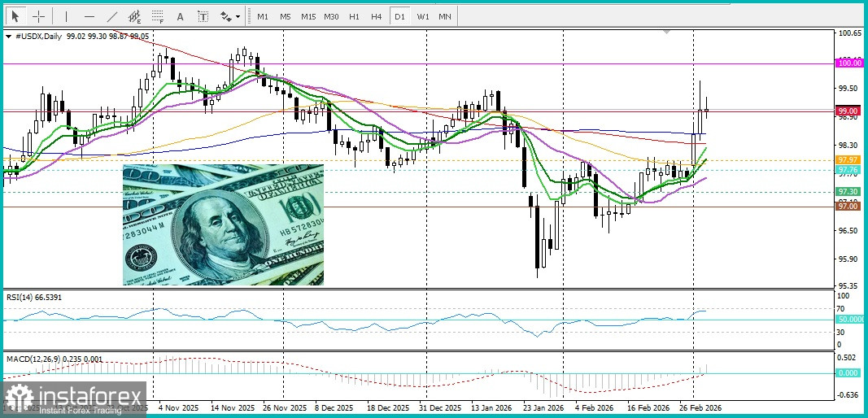This screenshot has width=868, height=418.
Task: Click the 18 Dec 2025 date label
Action: pyautogui.click(x=387, y=407)
